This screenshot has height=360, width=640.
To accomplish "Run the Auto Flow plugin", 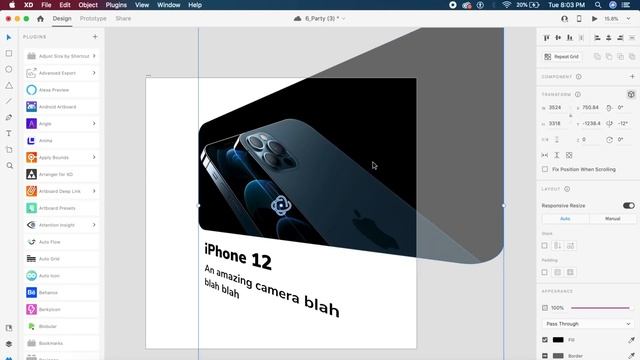I will tap(62, 242).
